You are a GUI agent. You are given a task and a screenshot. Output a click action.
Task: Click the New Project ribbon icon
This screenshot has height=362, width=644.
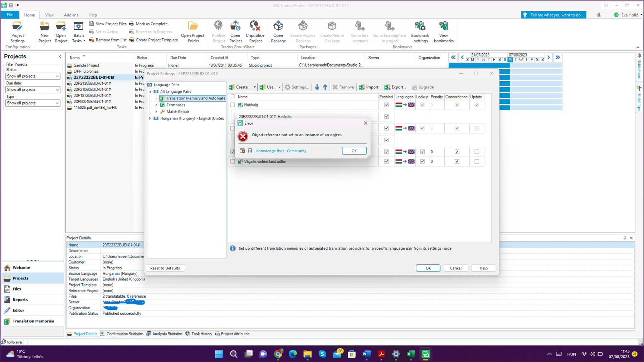click(44, 32)
